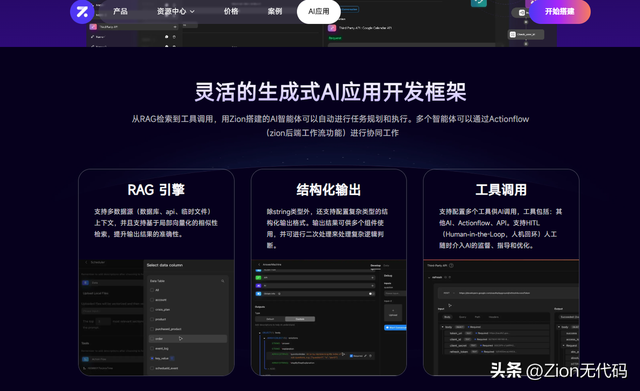The image size is (640, 391).
Task: Select the Path input tab
Action: (x=477, y=317)
